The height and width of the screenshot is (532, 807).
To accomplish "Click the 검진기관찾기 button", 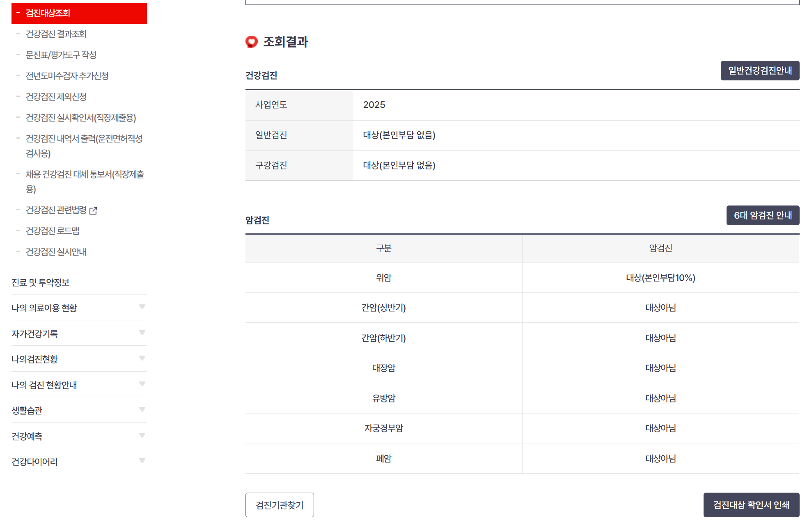I will pos(280,505).
